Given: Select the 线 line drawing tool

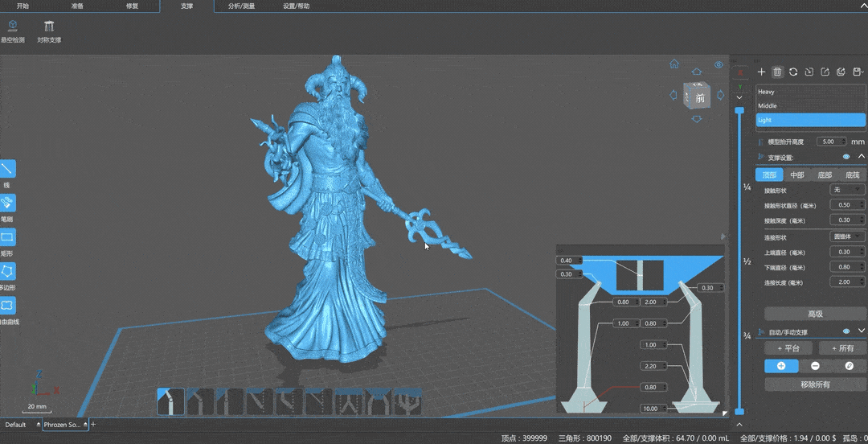Looking at the screenshot, I should tap(7, 169).
